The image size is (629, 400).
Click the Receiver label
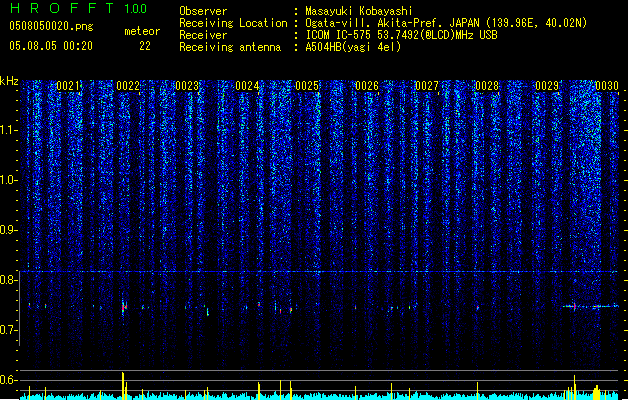[203, 35]
